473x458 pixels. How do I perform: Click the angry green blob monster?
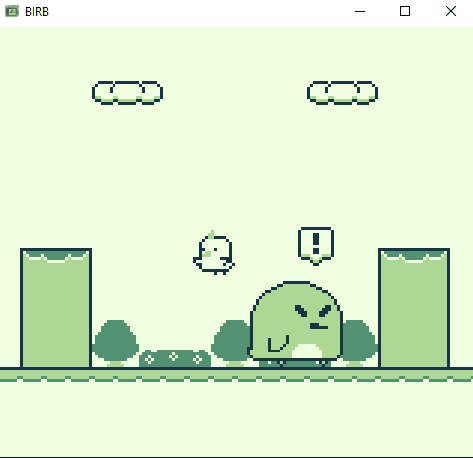296,322
